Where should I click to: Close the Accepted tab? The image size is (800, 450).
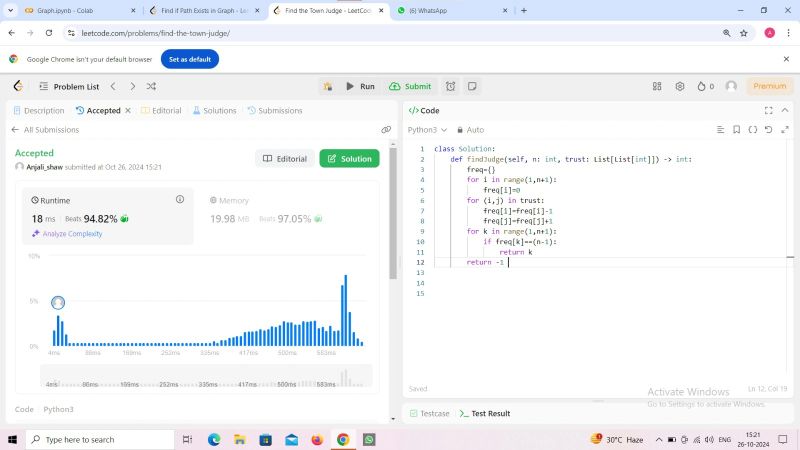coord(128,110)
